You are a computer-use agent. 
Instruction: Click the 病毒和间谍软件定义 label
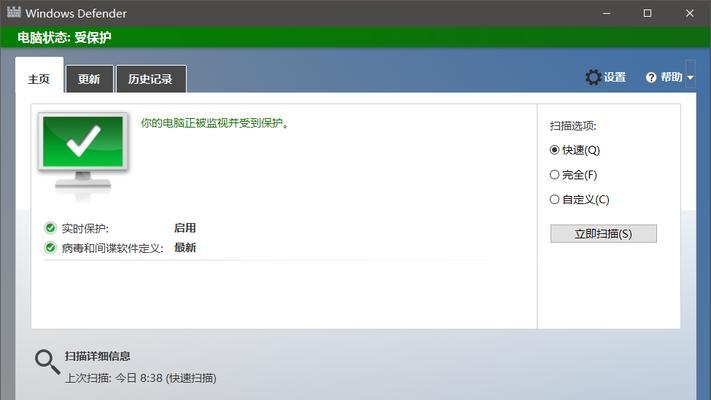(112, 248)
